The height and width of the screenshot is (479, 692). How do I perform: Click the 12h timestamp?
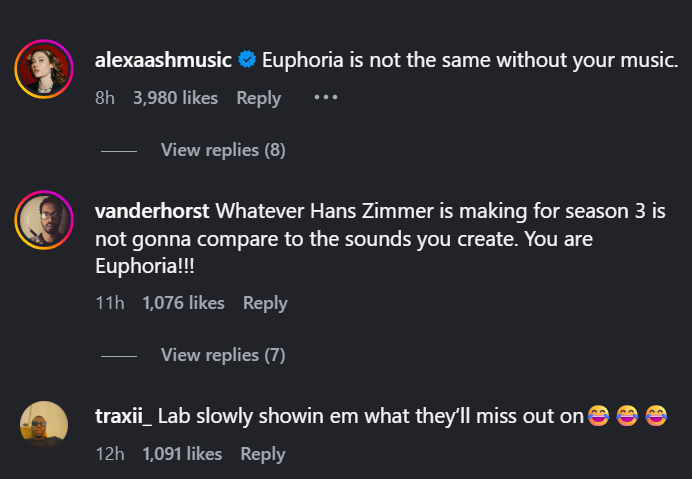coord(109,454)
